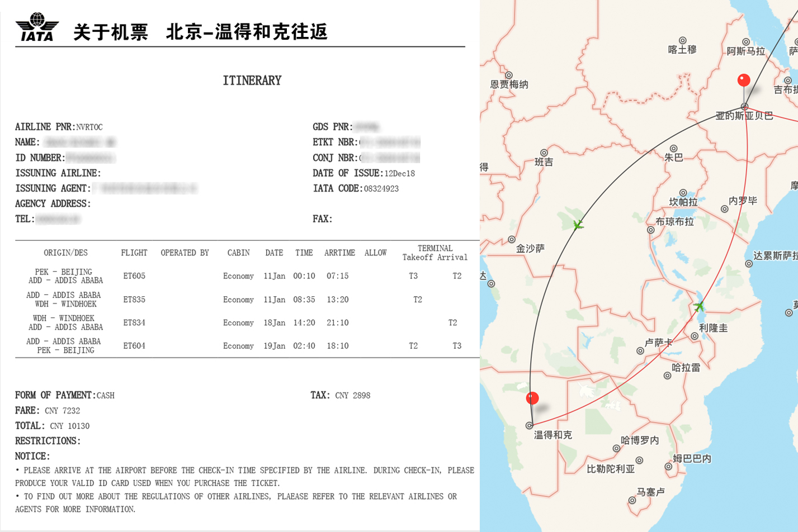Click the tax amount CNY 2898
The width and height of the screenshot is (798, 532).
point(353,396)
